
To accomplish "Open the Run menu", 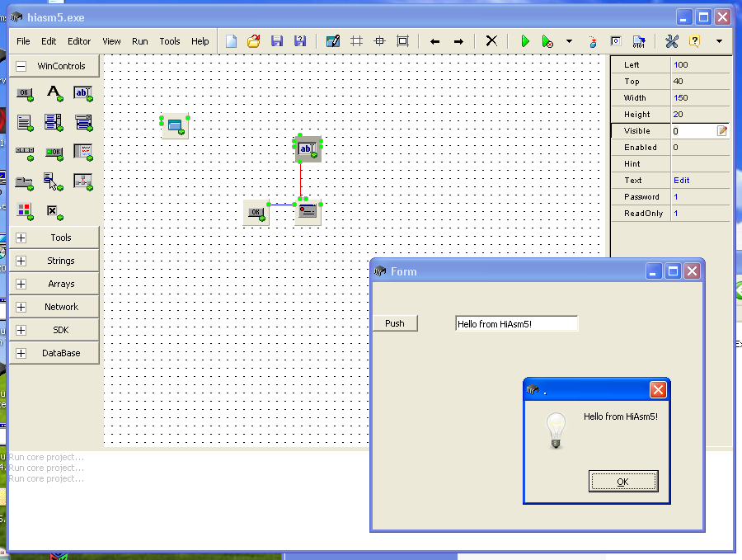I will (x=139, y=41).
